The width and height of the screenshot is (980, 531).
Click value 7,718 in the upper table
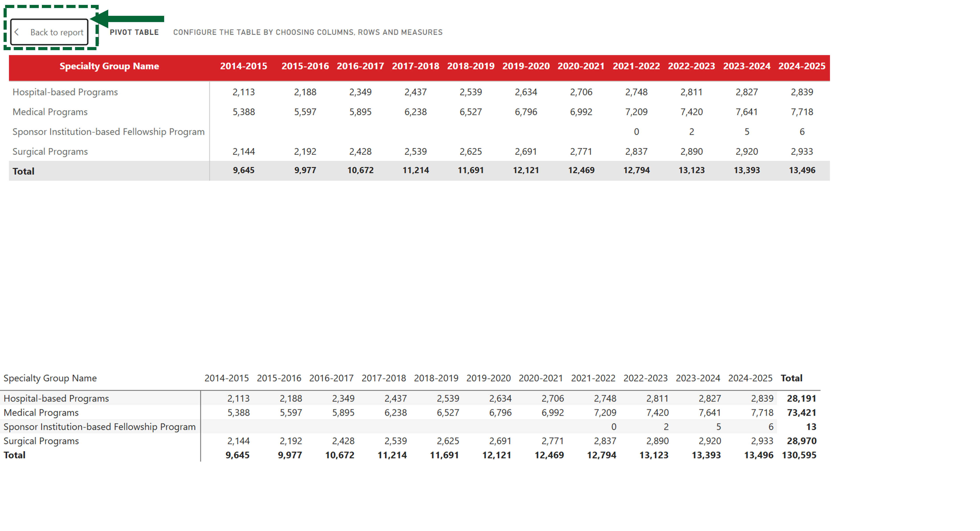[802, 112]
